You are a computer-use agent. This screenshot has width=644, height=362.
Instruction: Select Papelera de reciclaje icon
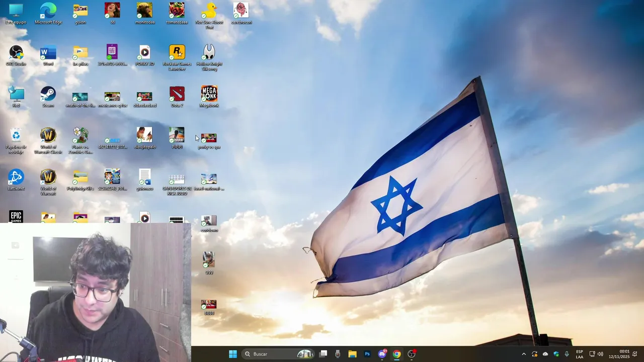click(16, 140)
